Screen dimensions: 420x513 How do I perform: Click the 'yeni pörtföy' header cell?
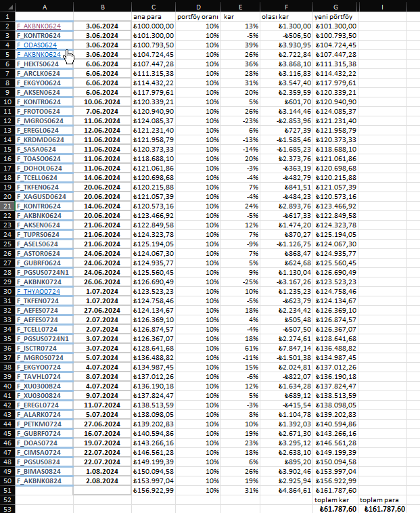335,17
